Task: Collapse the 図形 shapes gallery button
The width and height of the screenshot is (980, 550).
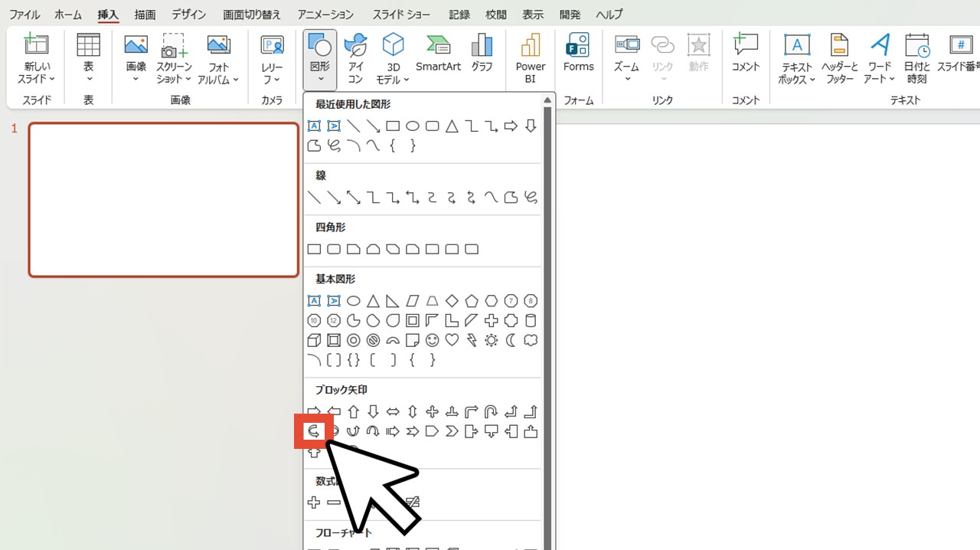Action: [320, 58]
